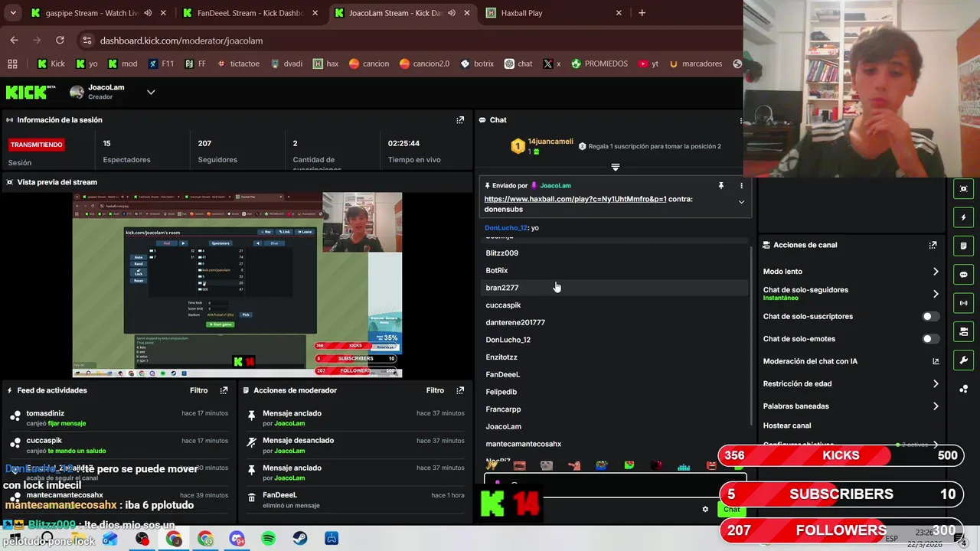Expand Palabras baneadas settings
The height and width of the screenshot is (551, 980).
(935, 406)
